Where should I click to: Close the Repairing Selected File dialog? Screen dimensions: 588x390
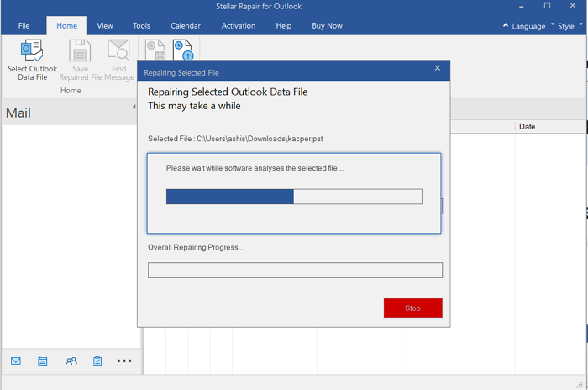[x=438, y=68]
